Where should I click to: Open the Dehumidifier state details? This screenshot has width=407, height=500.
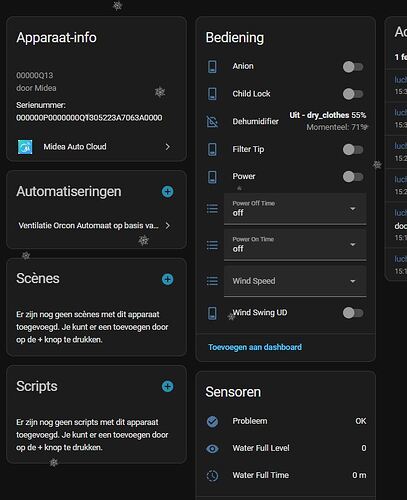(328, 121)
